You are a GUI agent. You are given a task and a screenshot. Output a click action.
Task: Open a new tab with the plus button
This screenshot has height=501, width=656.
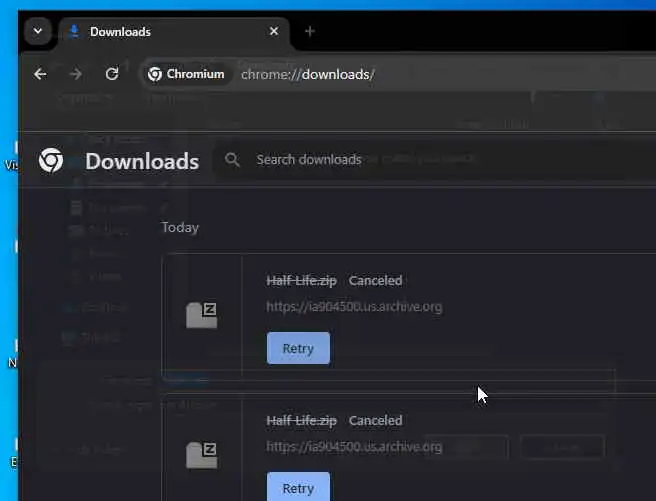[x=310, y=31]
